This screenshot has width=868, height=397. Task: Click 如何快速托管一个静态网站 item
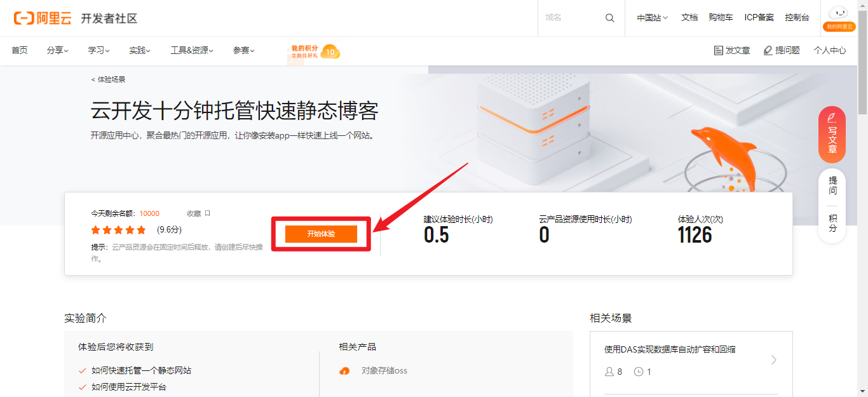tap(141, 370)
